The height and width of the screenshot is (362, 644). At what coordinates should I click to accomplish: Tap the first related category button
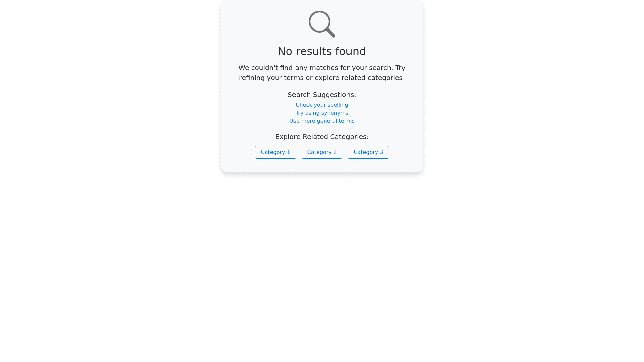pyautogui.click(x=275, y=152)
